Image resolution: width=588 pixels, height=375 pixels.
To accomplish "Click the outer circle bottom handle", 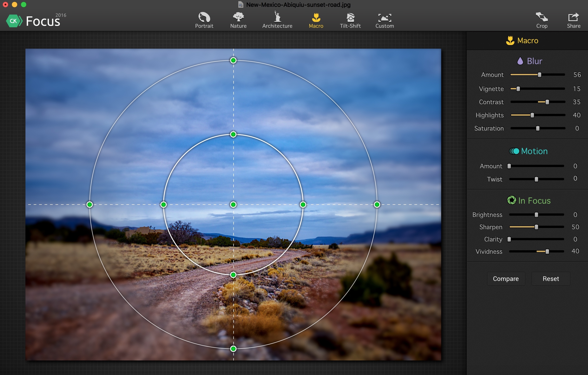I will pyautogui.click(x=233, y=349).
